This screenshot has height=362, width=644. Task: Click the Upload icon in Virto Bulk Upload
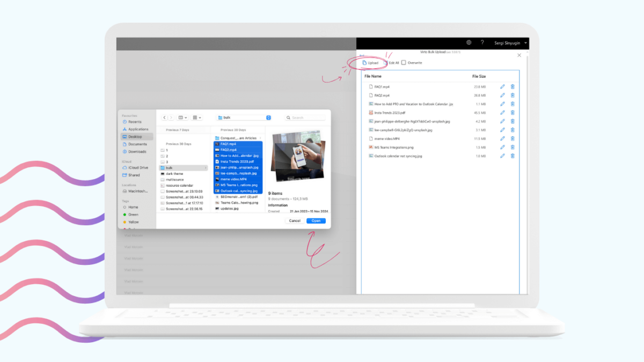[364, 63]
